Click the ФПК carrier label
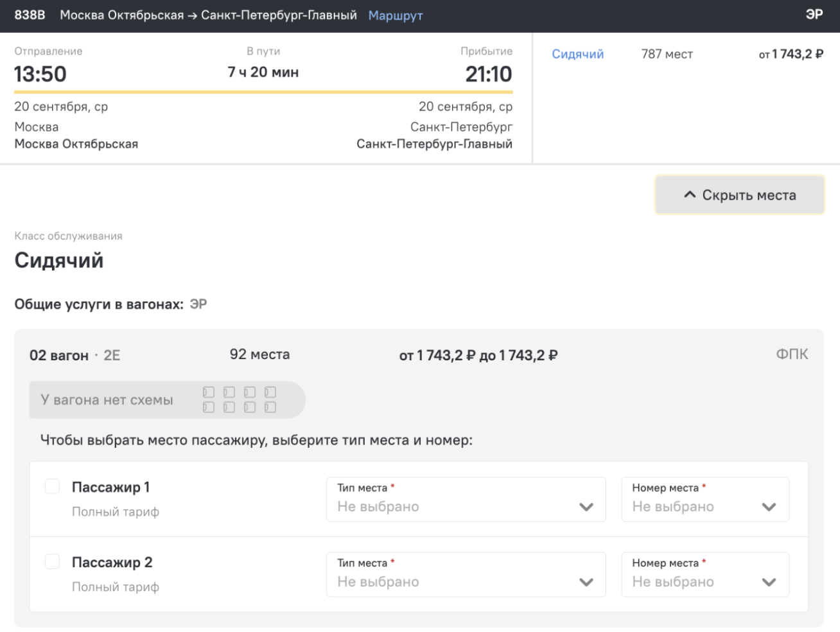Image resolution: width=840 pixels, height=632 pixels. (792, 355)
